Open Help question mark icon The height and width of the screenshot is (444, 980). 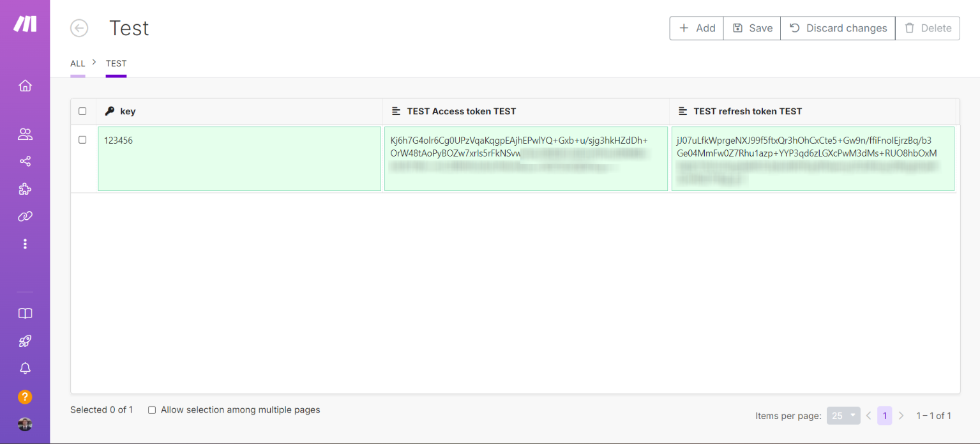point(25,397)
